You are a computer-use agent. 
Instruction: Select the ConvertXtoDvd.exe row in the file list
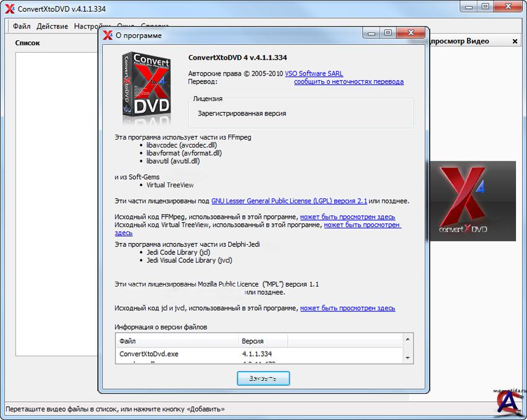149,354
